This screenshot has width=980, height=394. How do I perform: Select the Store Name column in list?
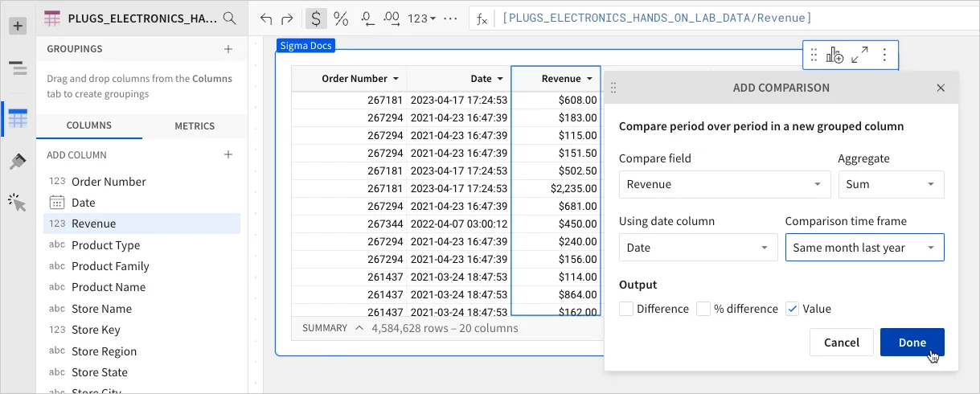(x=141, y=309)
